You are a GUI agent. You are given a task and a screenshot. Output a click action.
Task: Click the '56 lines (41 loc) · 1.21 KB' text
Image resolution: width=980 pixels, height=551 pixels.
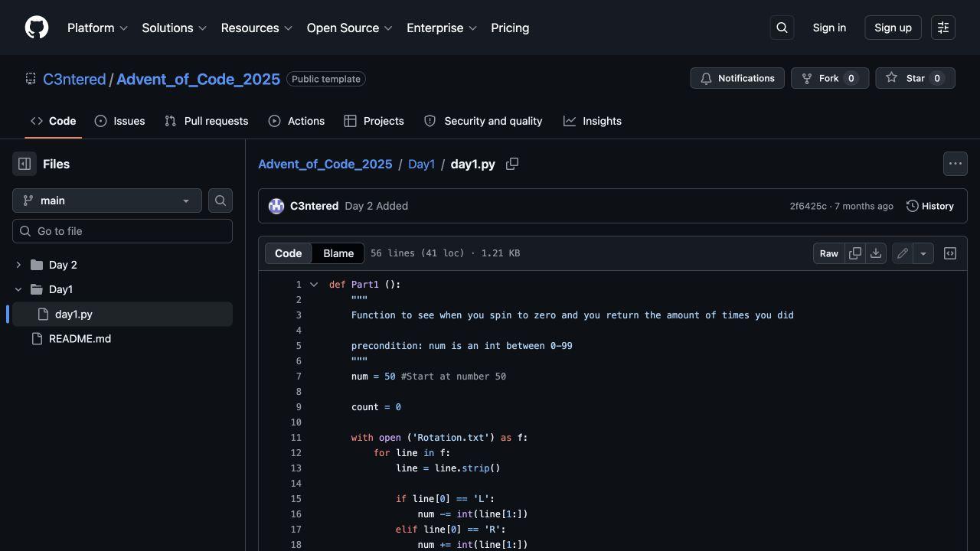pyautogui.click(x=445, y=253)
